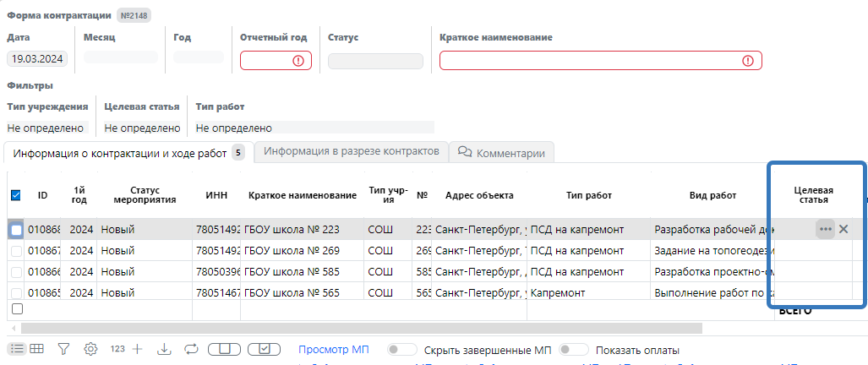The width and height of the screenshot is (868, 365).
Task: Switch to table grid view icon
Action: click(37, 349)
